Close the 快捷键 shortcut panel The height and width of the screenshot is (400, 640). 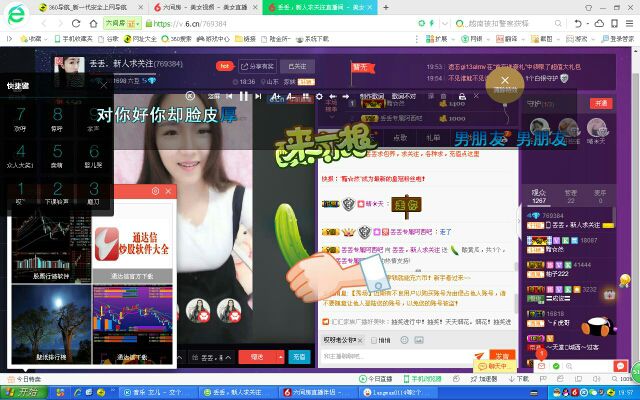coord(104,85)
